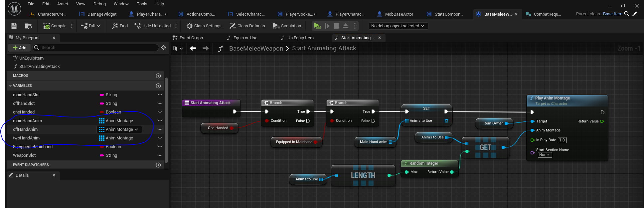Add a new variable with plus icon
The height and width of the screenshot is (208, 644).
158,86
